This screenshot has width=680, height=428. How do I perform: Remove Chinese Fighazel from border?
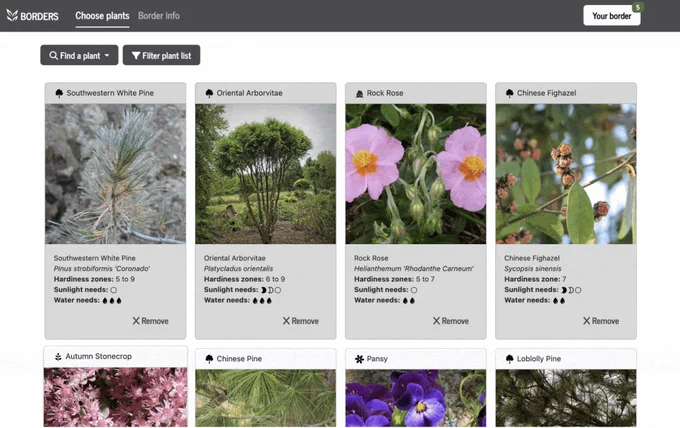pyautogui.click(x=601, y=321)
